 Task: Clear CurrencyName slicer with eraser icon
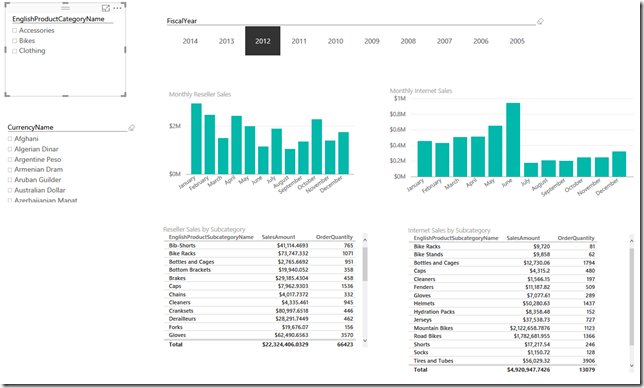coord(131,128)
